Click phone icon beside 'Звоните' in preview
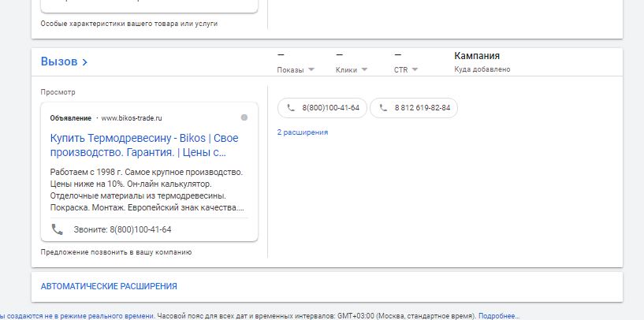Screen dimensions: 644x320 click(x=57, y=229)
